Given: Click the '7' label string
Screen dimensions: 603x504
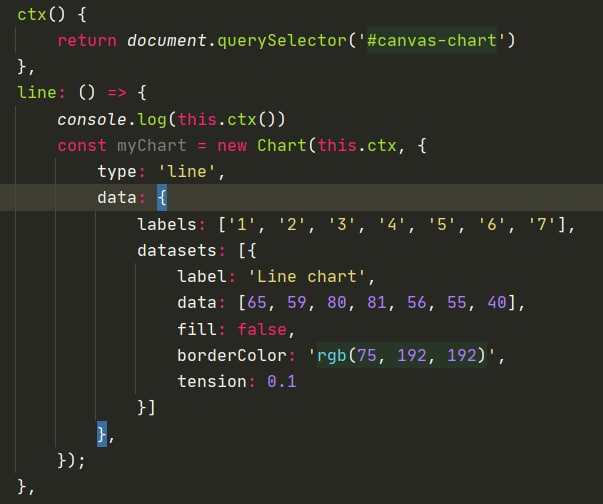Looking at the screenshot, I should 542,224.
